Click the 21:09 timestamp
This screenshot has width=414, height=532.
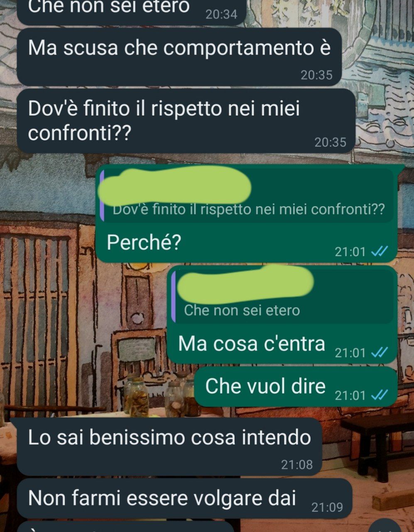(327, 507)
